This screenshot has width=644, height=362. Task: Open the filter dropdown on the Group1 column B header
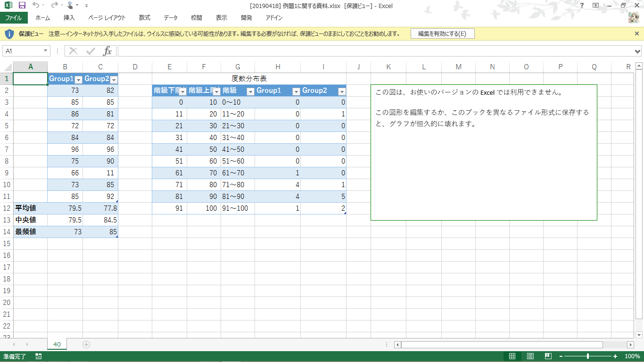coord(79,80)
